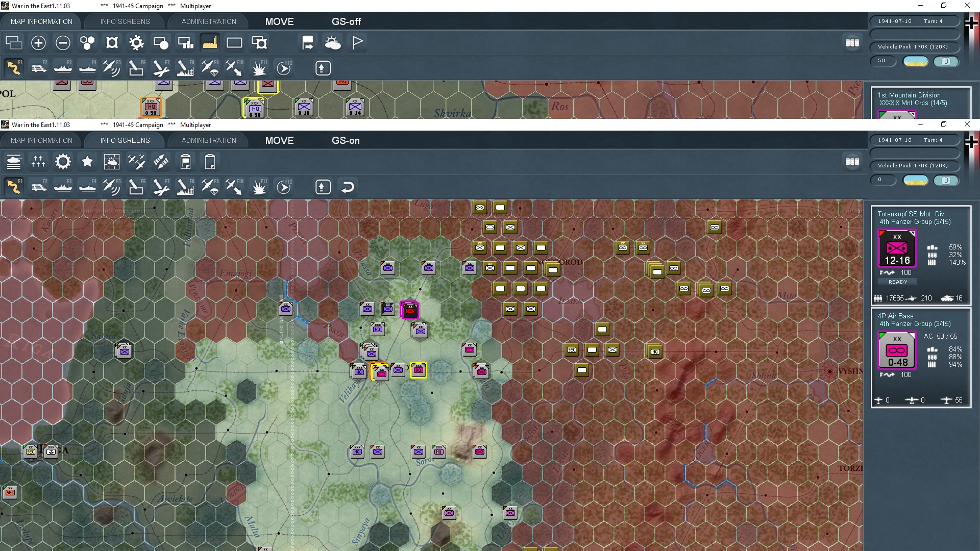Screen dimensions: 980x551
Task: Click the victory flag icon on top toolbar
Action: pos(357,43)
